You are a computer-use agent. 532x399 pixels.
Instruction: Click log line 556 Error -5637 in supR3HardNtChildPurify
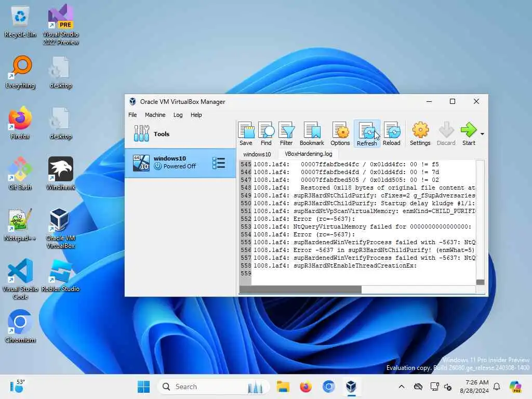click(364, 250)
